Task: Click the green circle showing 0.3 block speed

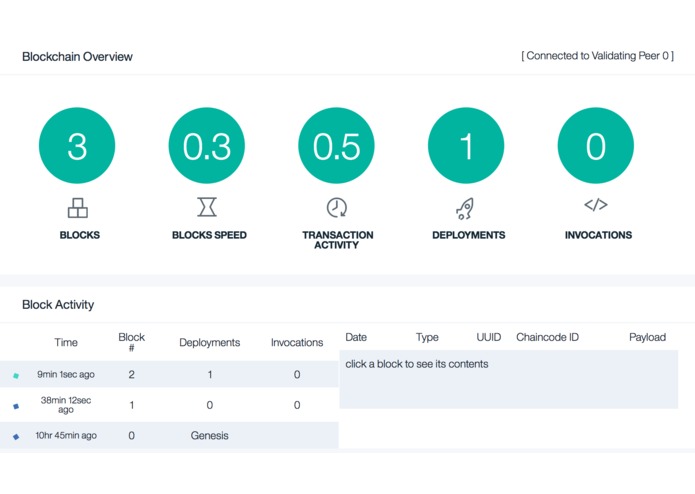Action: (x=207, y=145)
